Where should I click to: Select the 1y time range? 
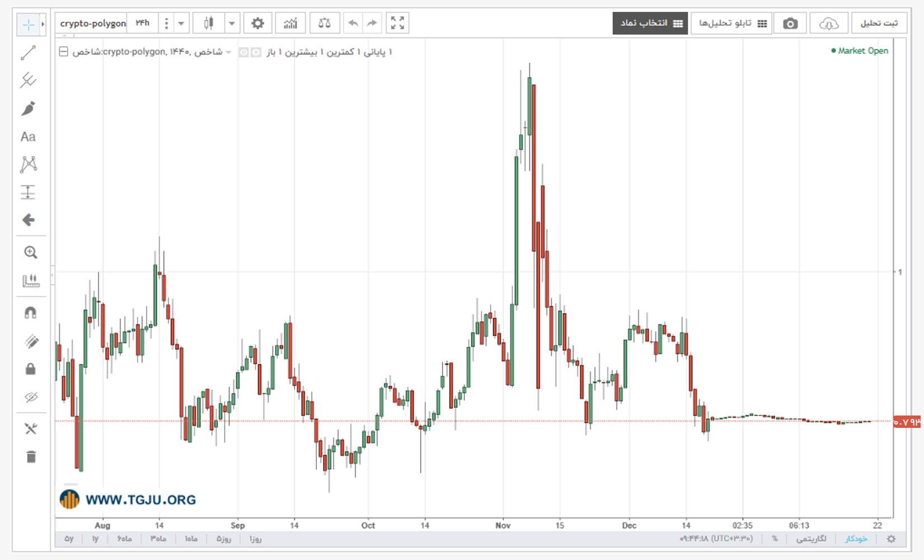(x=95, y=539)
